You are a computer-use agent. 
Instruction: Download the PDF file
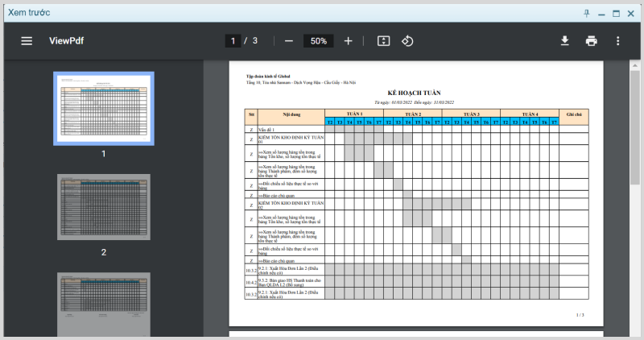coord(565,41)
